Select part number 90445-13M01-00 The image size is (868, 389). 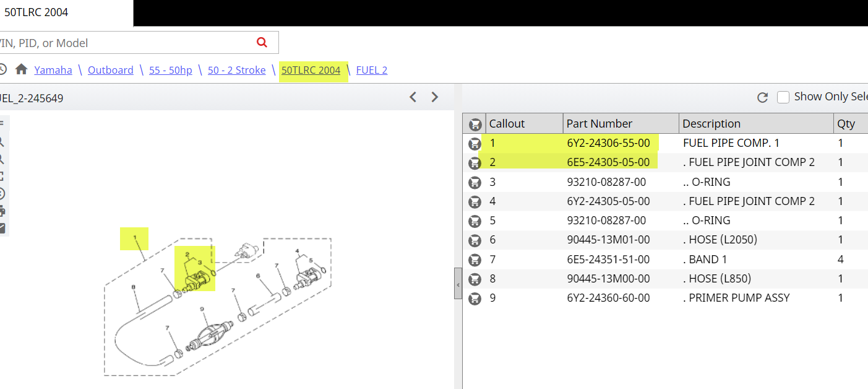[x=608, y=240]
